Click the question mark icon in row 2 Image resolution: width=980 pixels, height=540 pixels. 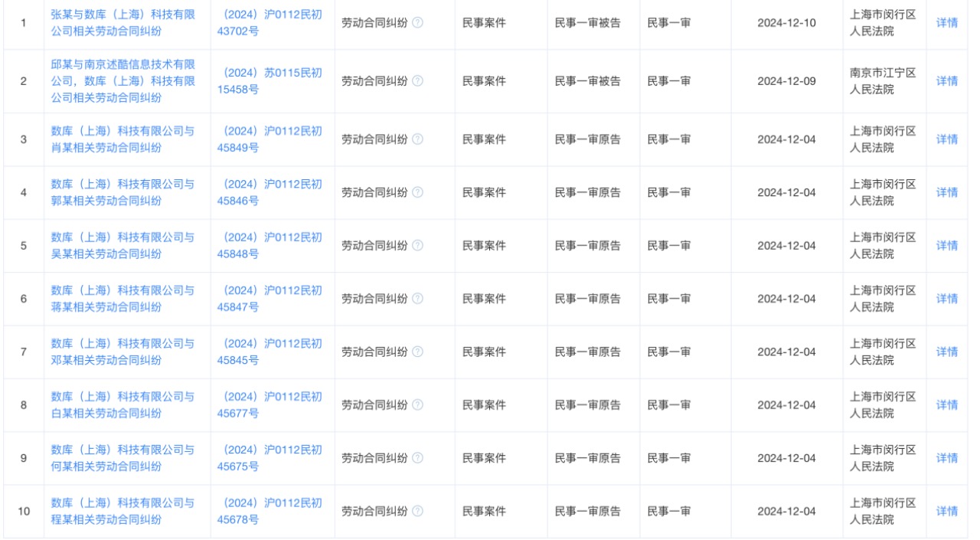[x=417, y=81]
